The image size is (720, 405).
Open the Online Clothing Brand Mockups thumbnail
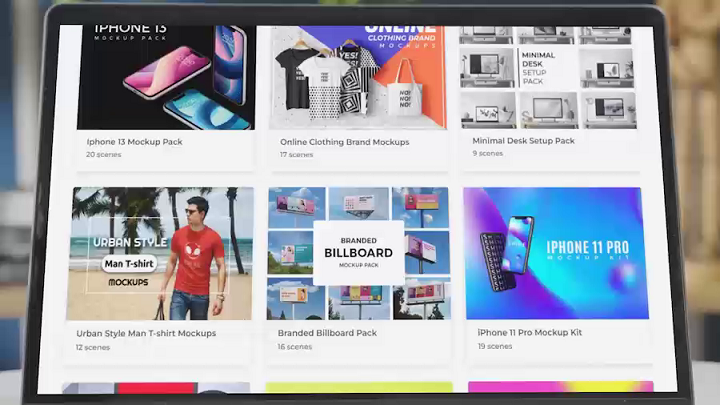coord(358,78)
